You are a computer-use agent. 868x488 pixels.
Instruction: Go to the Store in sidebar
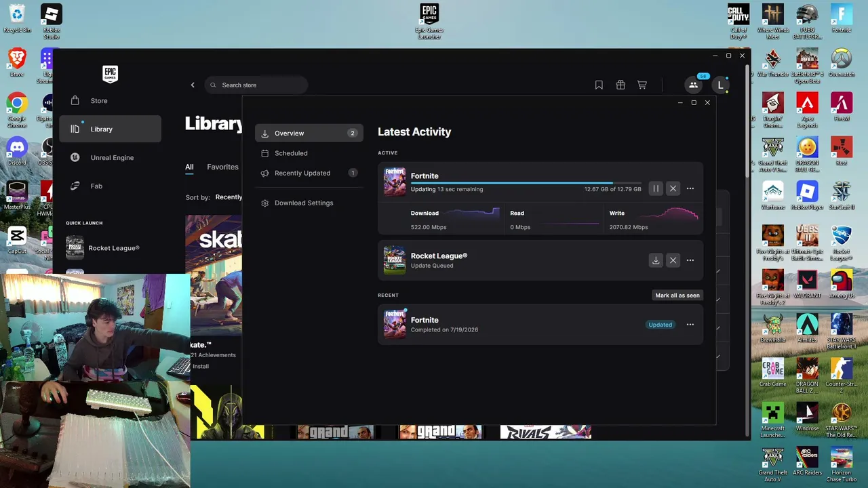(111, 101)
